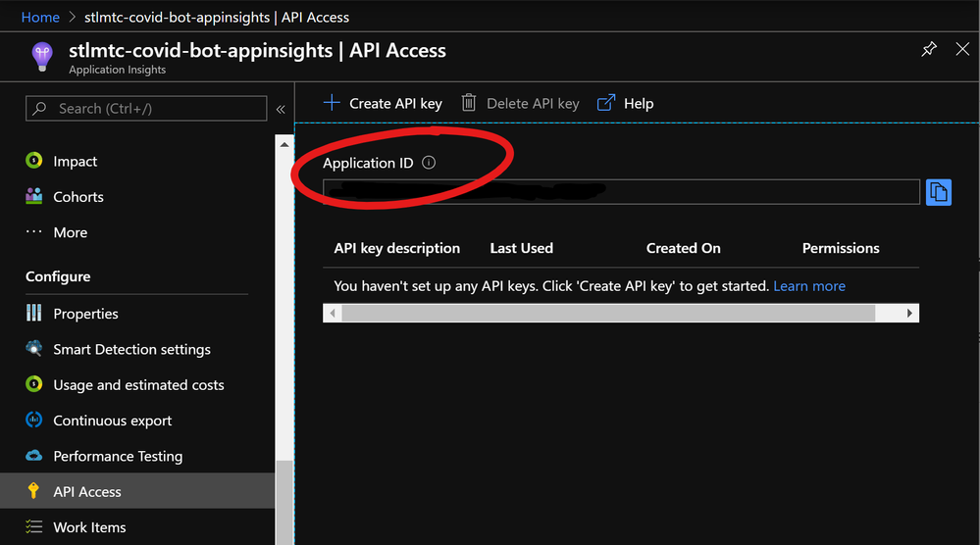Click the Smart Detection magnifier icon

tap(33, 348)
